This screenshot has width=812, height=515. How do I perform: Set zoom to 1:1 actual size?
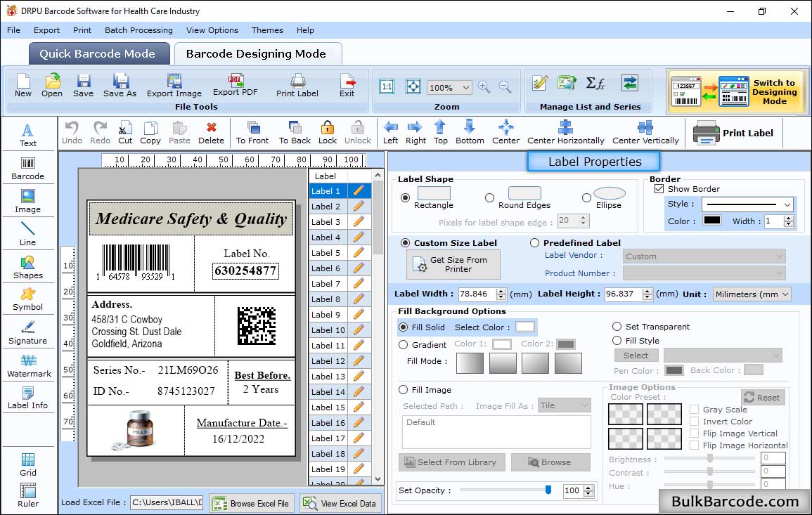pyautogui.click(x=387, y=86)
